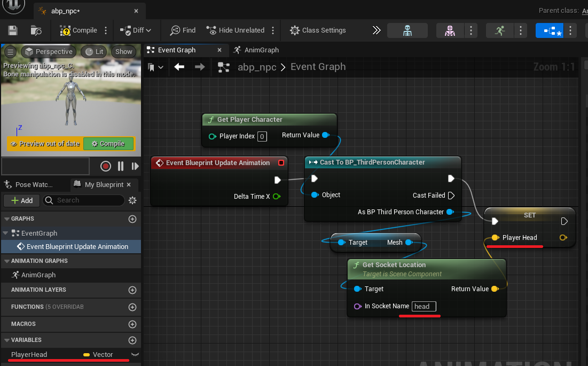Open Compile options three-dot menu
The image size is (588, 366).
tap(106, 30)
